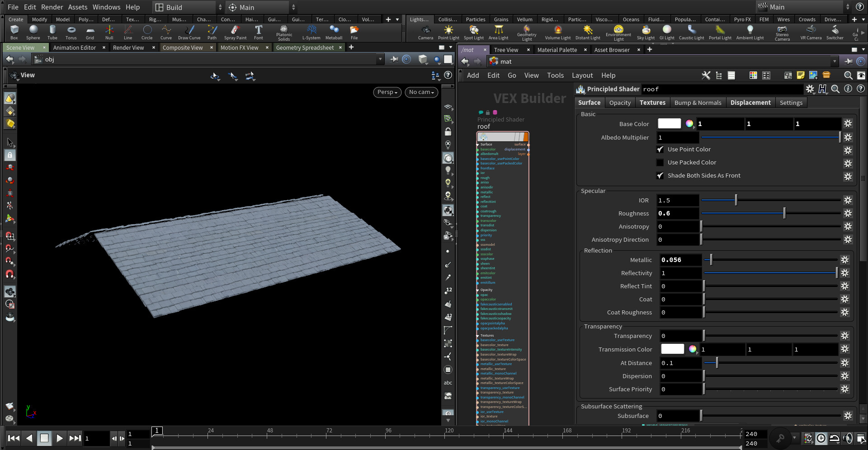Select the Platonic Solids shelf tool
The height and width of the screenshot is (450, 868).
(x=283, y=32)
